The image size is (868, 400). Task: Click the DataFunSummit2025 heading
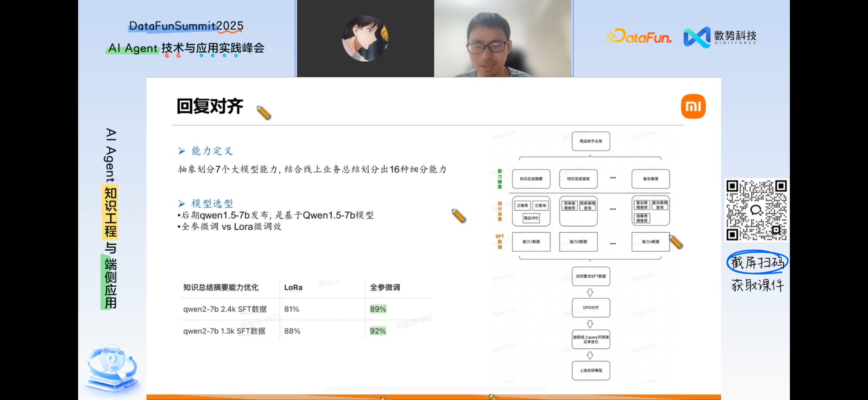coord(186,26)
